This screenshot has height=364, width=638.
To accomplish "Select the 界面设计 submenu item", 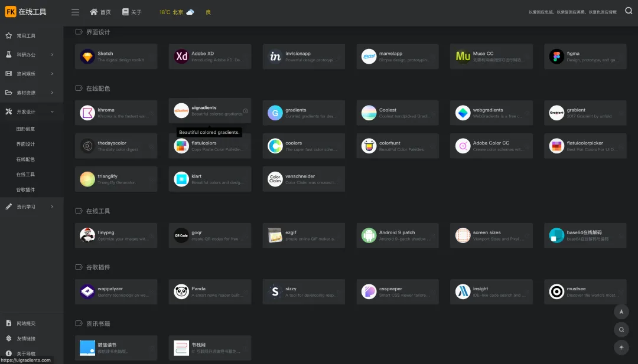I will (25, 144).
